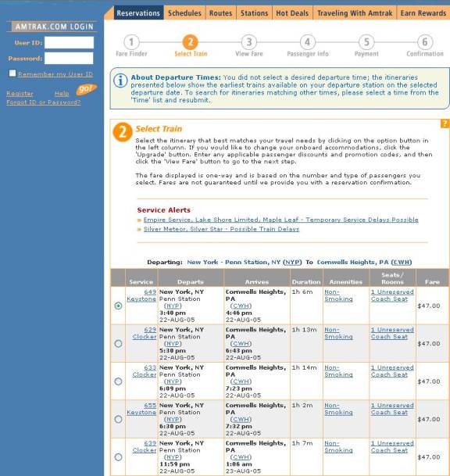Viewport: 450px width, 476px height.
Task: Open Empire Service delays alert link
Action: tap(280, 220)
